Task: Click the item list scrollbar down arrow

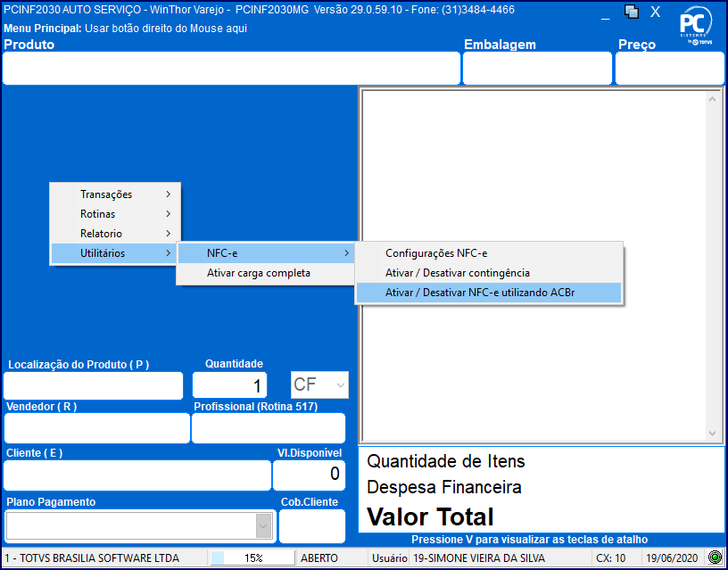Action: coord(712,434)
